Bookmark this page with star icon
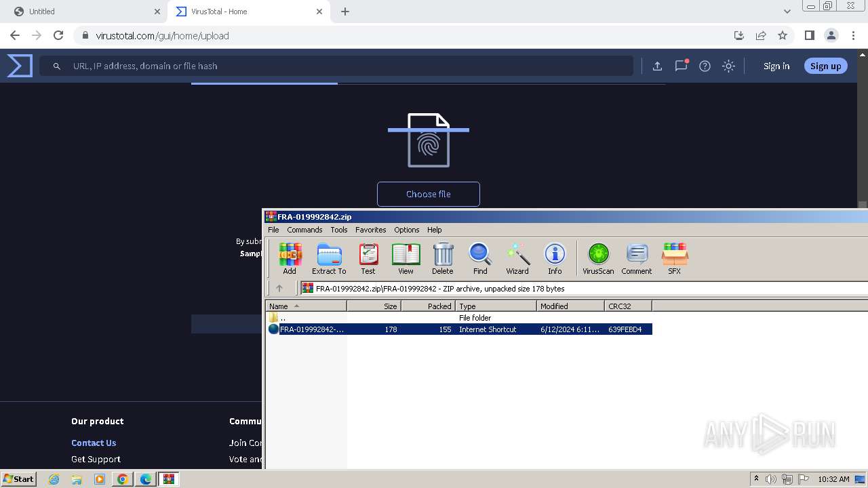Viewport: 868px width, 488px height. (x=783, y=35)
